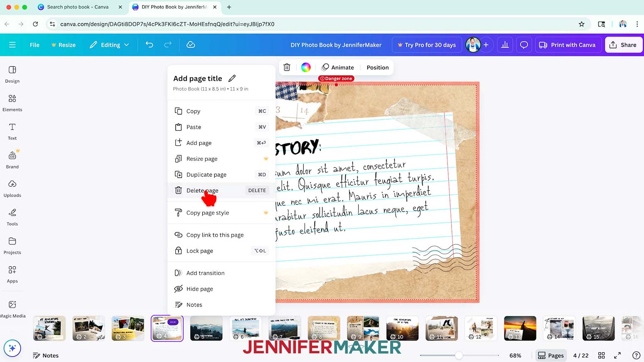Open the File menu
The height and width of the screenshot is (362, 644).
34,45
